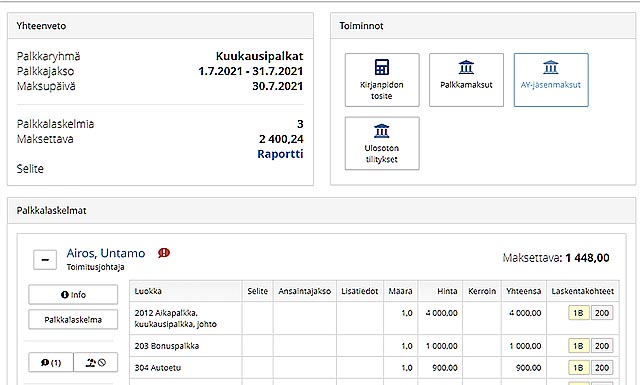Open the Palkkamaksut bank tile
Viewport: 640px width, 385px height.
[466, 80]
